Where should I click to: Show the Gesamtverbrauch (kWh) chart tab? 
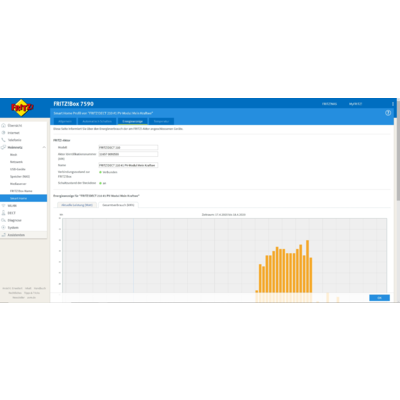click(118, 205)
